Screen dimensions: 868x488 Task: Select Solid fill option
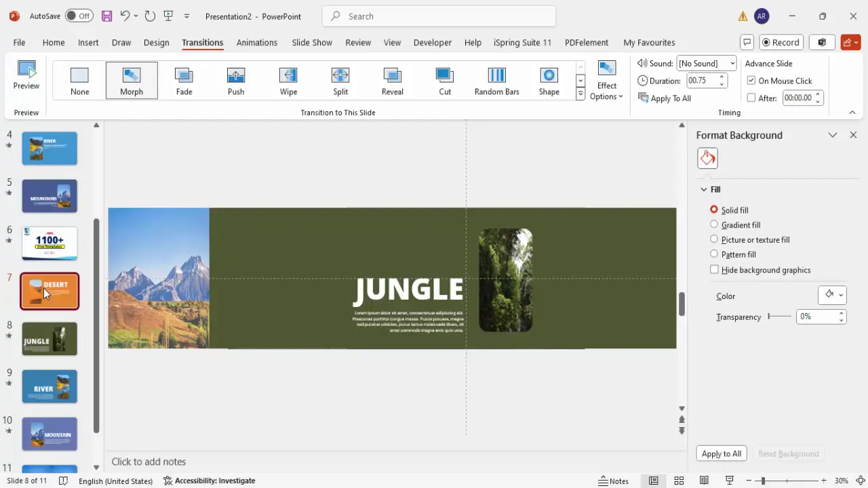714,209
